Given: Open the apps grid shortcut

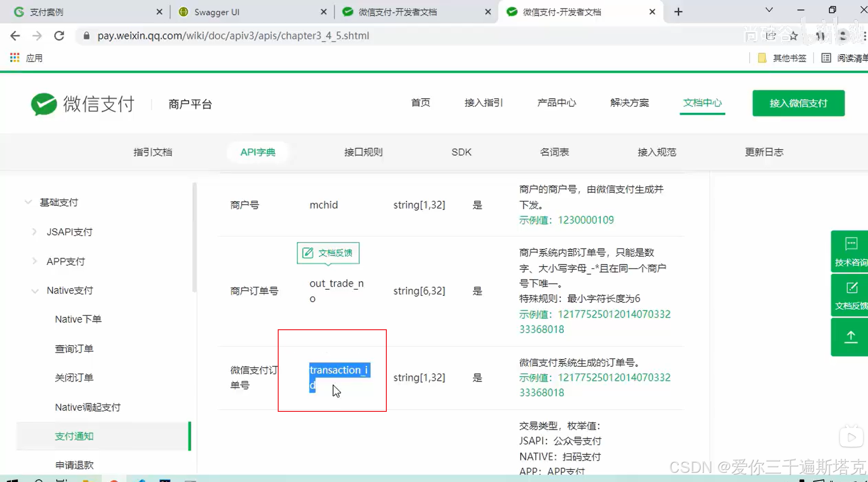Looking at the screenshot, I should 15,58.
